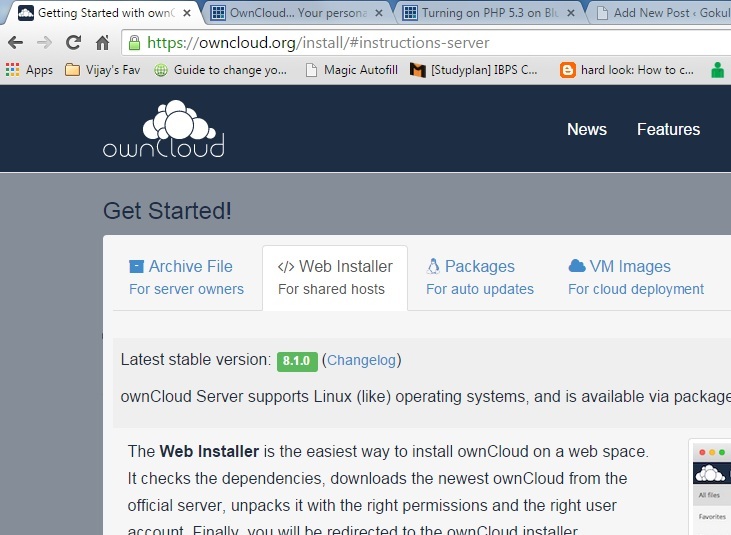The height and width of the screenshot is (535, 731).
Task: Click the 8.1.0 version badge
Action: [297, 361]
